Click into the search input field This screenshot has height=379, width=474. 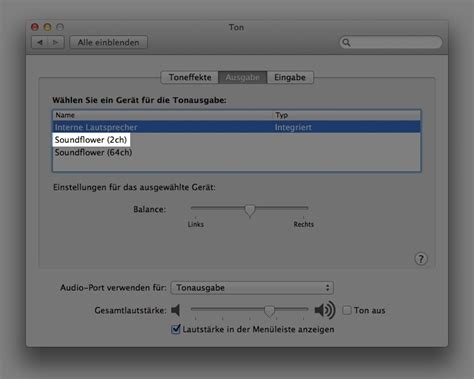tap(391, 43)
